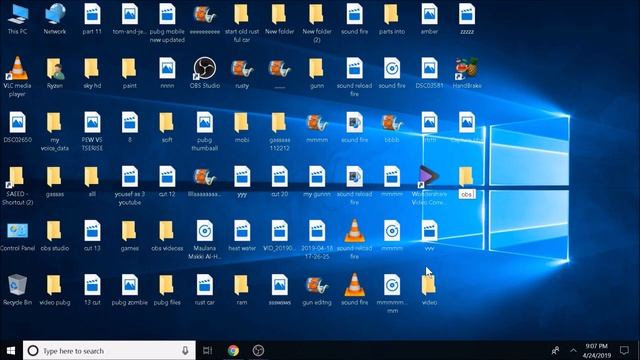Open the Control Panel icon
Image resolution: width=640 pixels, height=360 pixels.
[17, 236]
